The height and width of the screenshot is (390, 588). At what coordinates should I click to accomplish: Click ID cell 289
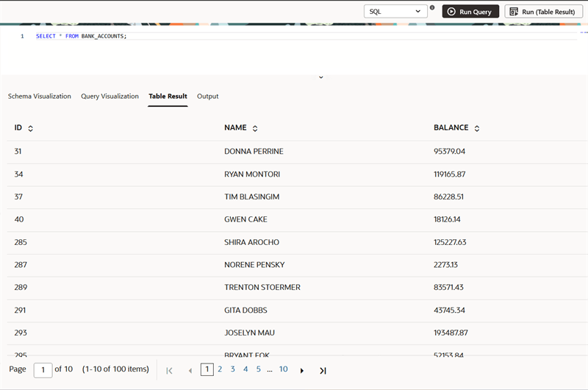[x=21, y=287]
